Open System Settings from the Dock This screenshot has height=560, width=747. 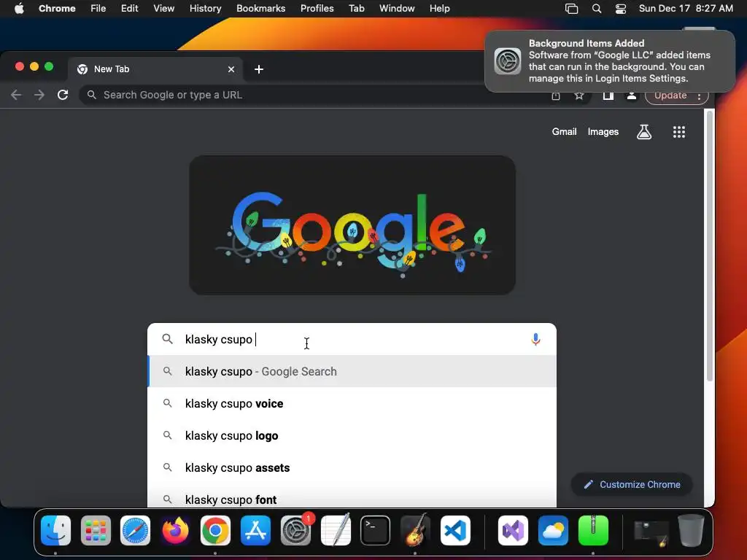click(x=295, y=531)
